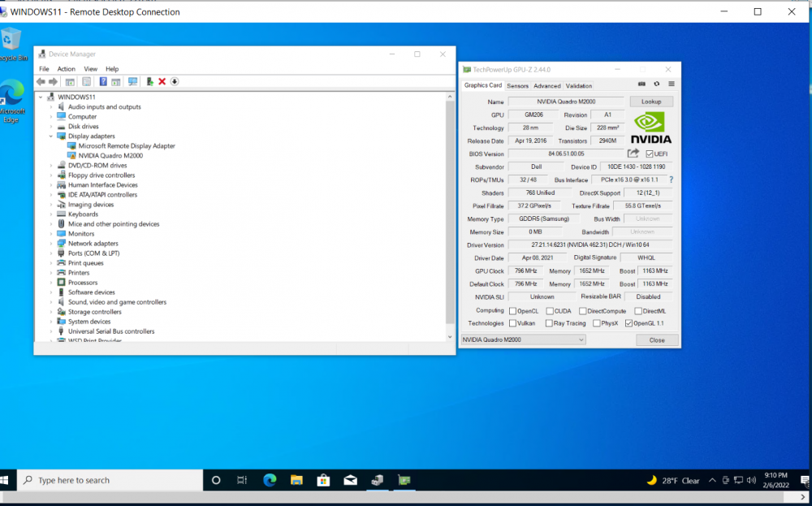Switch to the Advanced tab
The width and height of the screenshot is (812, 506).
(x=546, y=86)
